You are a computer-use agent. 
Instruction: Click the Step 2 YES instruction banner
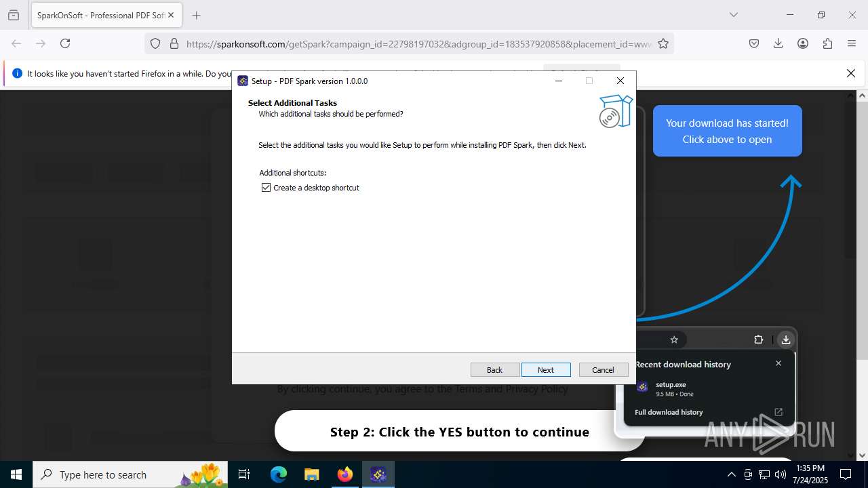pyautogui.click(x=460, y=432)
